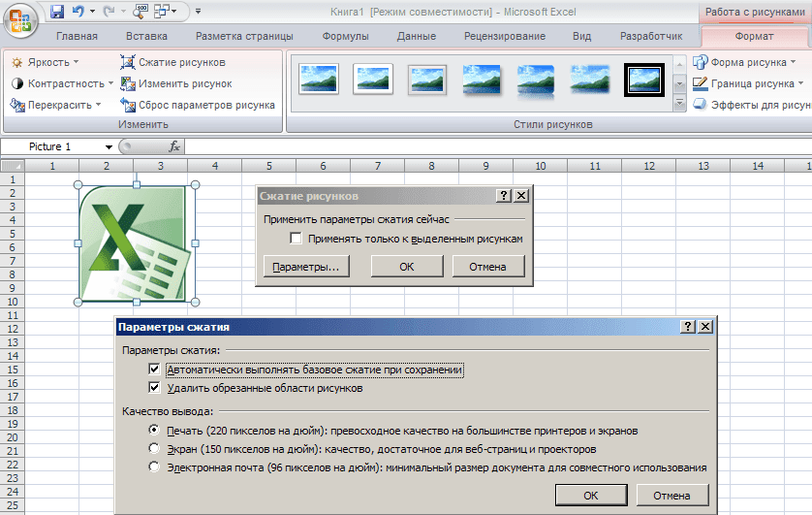Apply the fourth picture style with drop shadow
The height and width of the screenshot is (515, 812).
pyautogui.click(x=482, y=80)
